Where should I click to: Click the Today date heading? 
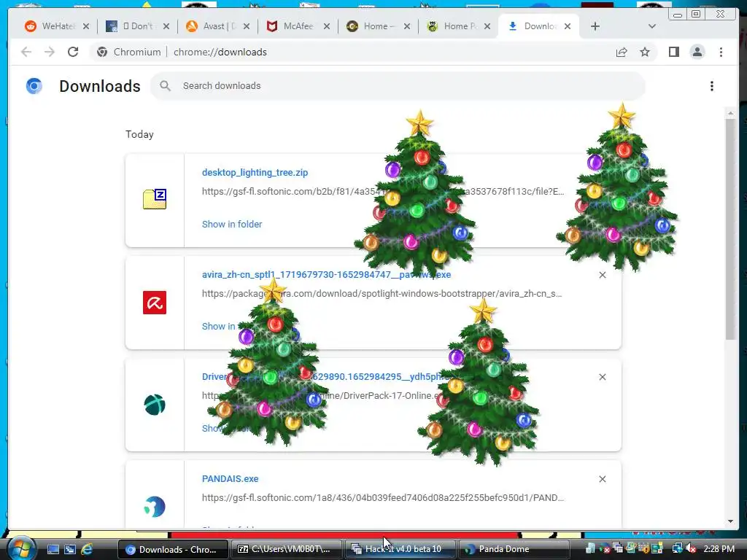coord(139,134)
